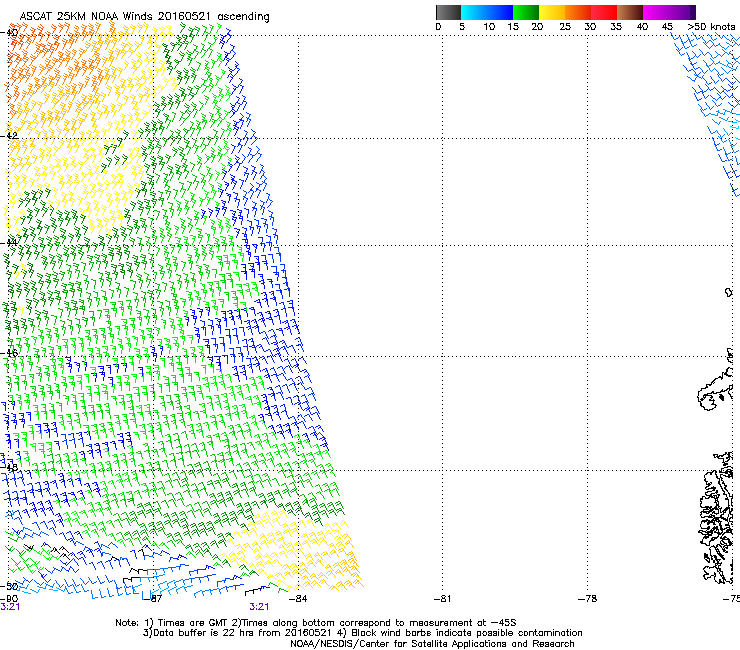The width and height of the screenshot is (740, 650).
Task: Click the gray 0-5 knots legend segment
Action: point(448,12)
